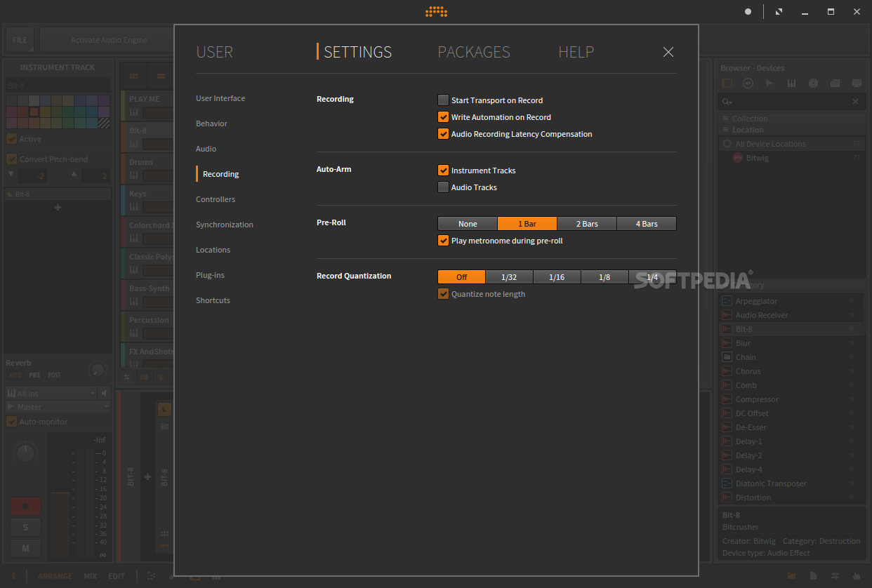
Task: Open the Audio settings page
Action: coord(206,149)
